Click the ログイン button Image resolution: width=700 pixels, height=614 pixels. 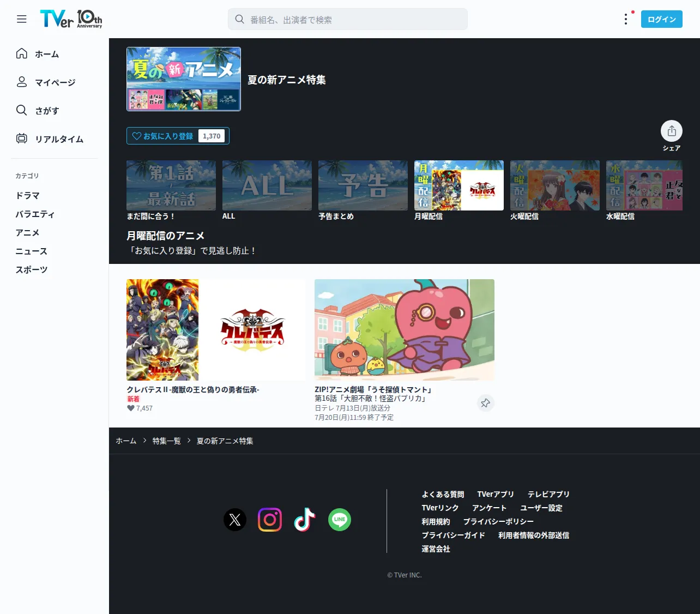point(662,19)
